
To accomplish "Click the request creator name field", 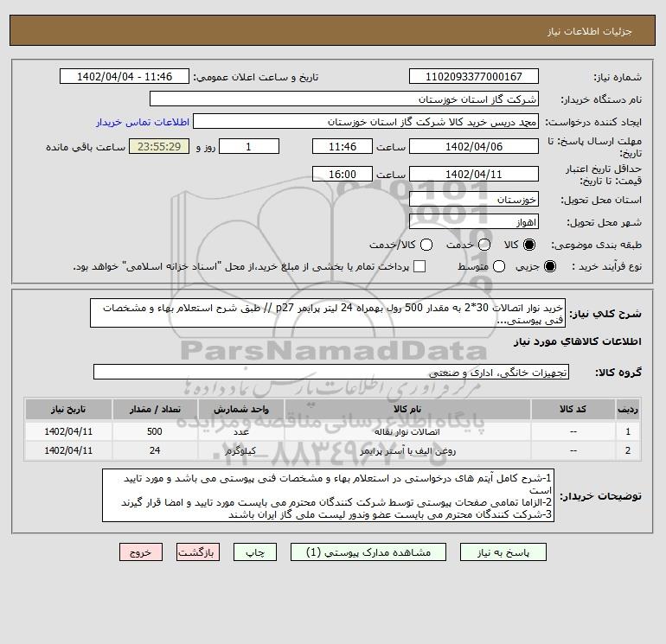I will 366,121.
